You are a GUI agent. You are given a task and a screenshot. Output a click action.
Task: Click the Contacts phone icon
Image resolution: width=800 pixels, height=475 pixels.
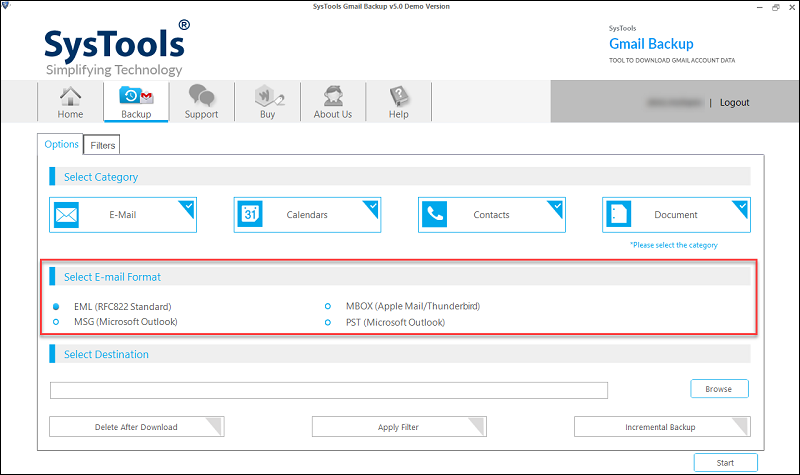(x=435, y=214)
